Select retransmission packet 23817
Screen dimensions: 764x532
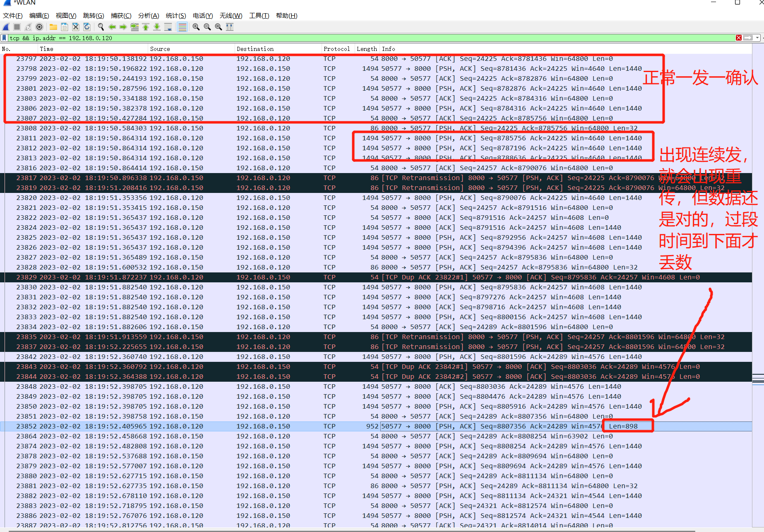coord(376,178)
